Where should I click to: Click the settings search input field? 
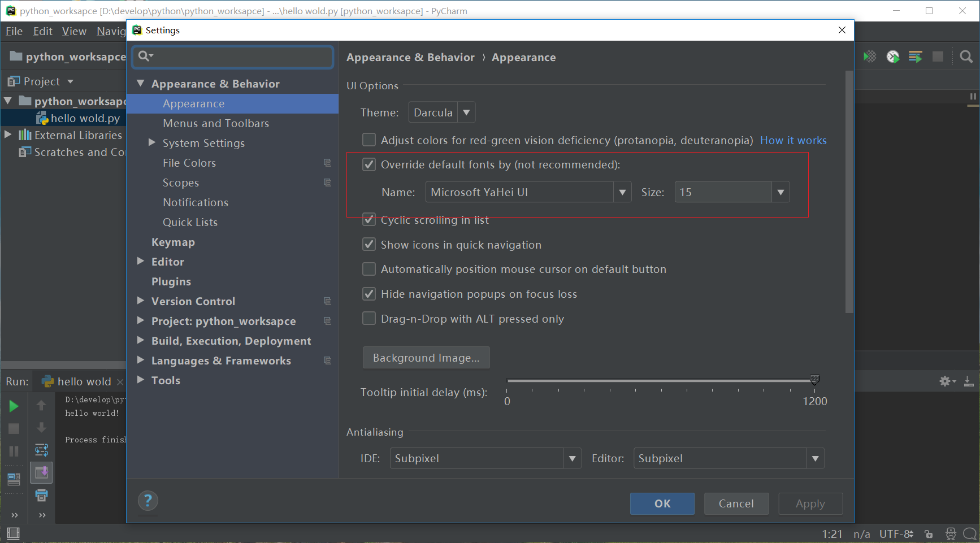tap(233, 57)
